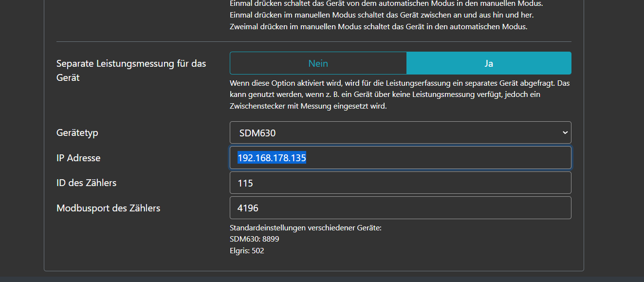Click the ID des Zählers label

(x=87, y=183)
